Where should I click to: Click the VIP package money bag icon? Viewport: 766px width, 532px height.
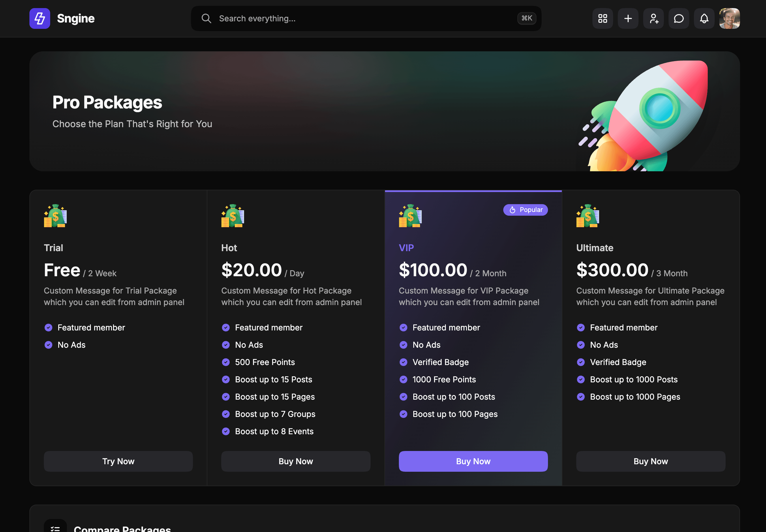point(410,216)
